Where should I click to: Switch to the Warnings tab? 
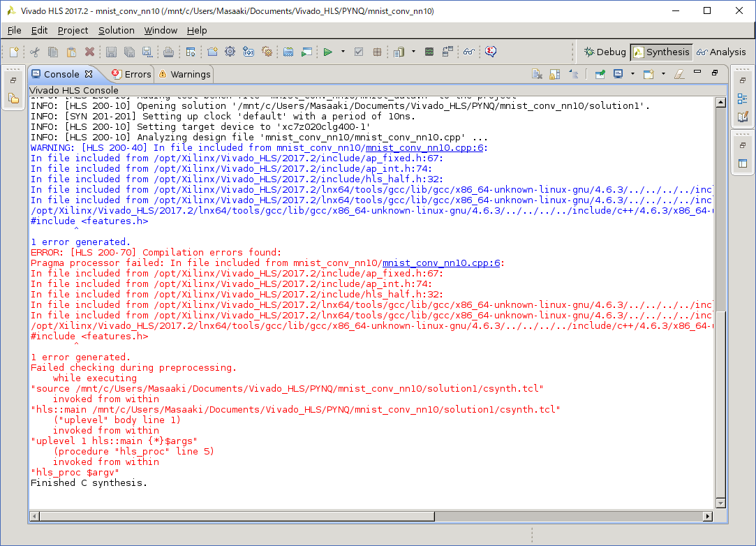coord(187,74)
